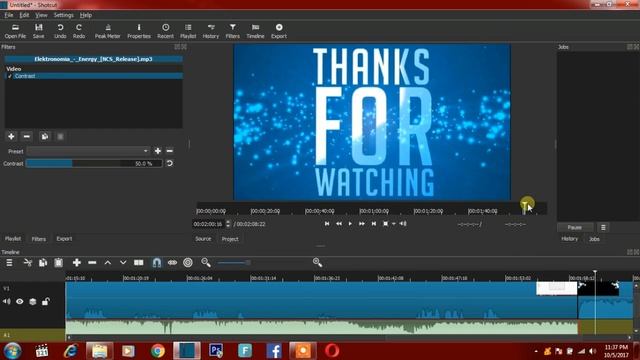Rewind the player playback
This screenshot has height=360, width=640.
[x=339, y=224]
